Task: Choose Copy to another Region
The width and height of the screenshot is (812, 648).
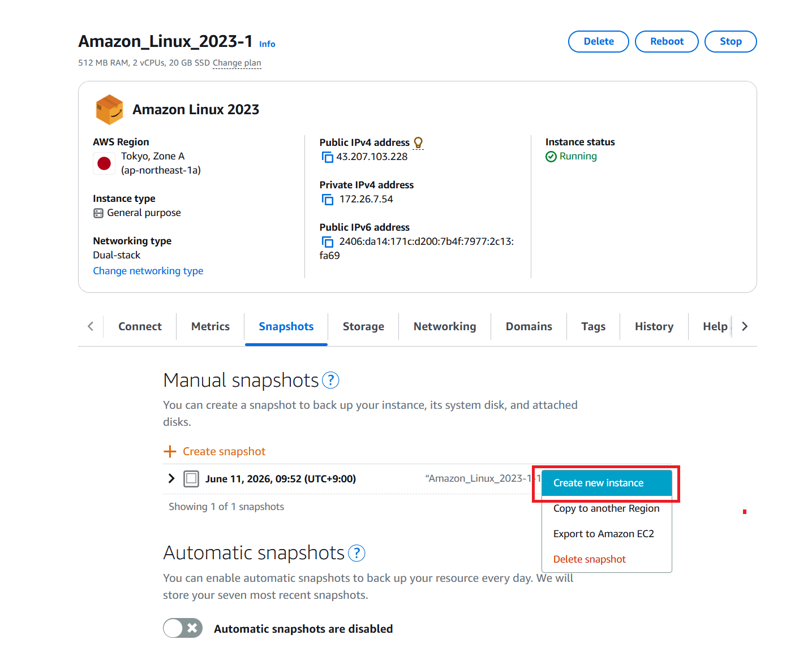Action: (607, 508)
